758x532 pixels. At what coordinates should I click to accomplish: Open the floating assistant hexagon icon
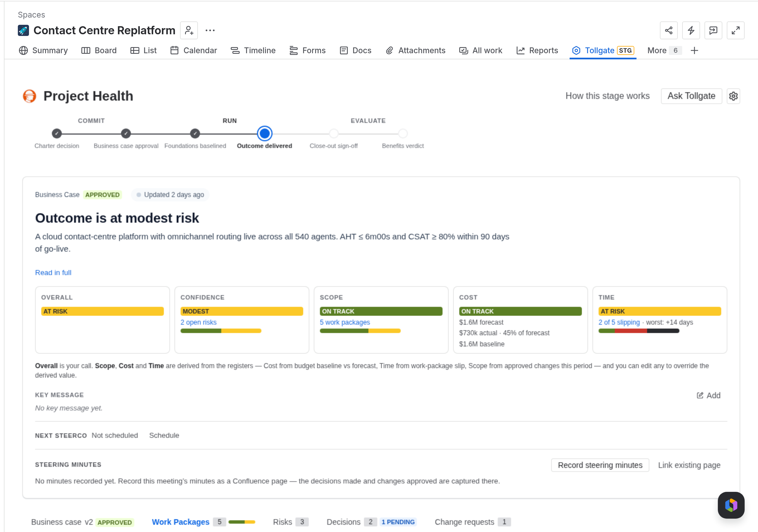(x=731, y=505)
